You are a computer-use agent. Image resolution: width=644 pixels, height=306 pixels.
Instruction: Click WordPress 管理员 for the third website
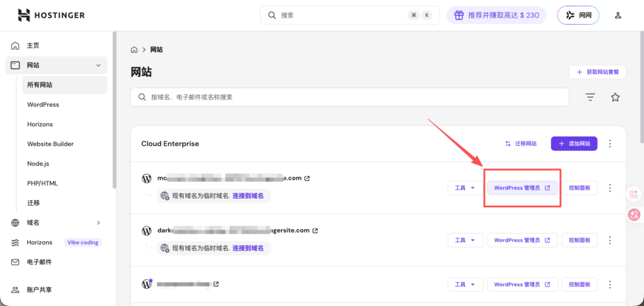(523, 284)
